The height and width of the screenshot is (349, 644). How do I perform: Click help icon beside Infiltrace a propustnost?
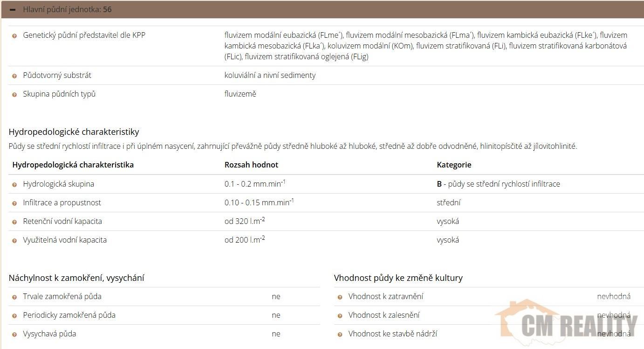[14, 203]
